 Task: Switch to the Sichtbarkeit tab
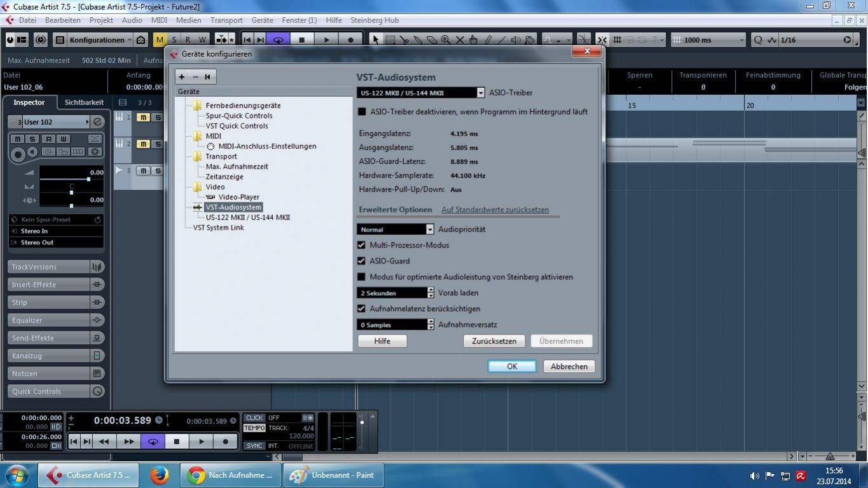pyautogui.click(x=84, y=102)
